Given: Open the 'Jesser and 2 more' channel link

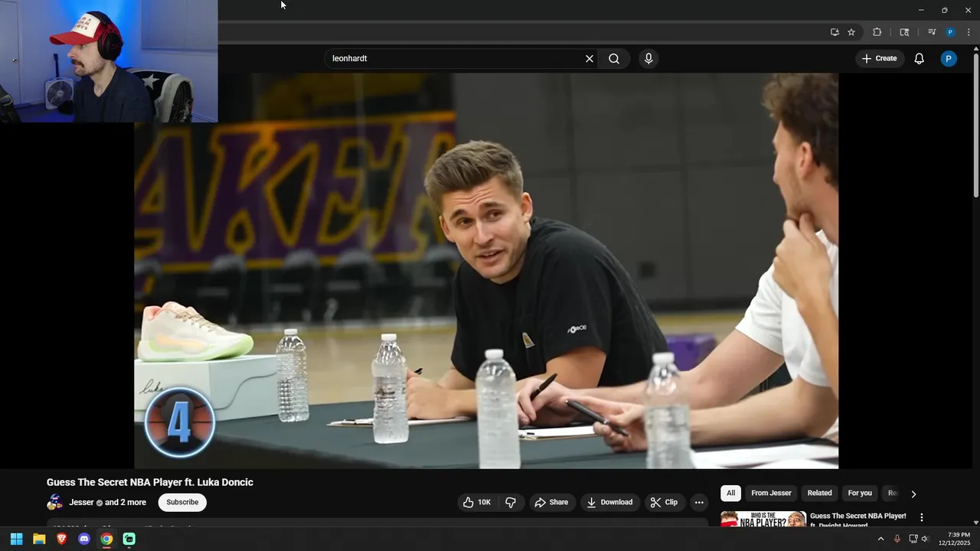Looking at the screenshot, I should click(x=107, y=503).
